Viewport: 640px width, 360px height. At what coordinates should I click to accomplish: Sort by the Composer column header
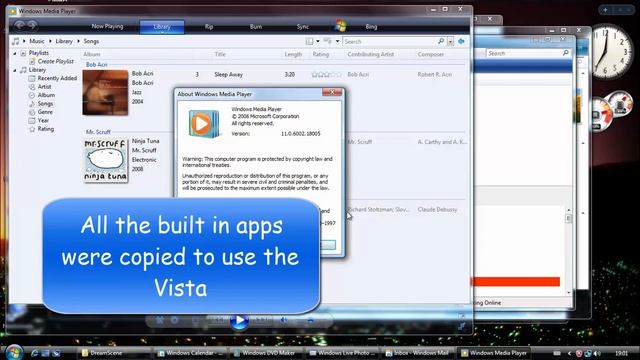coord(431,54)
